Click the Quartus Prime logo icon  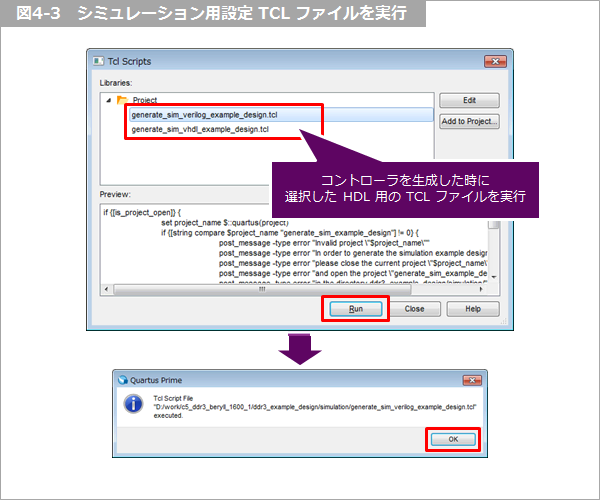click(x=123, y=380)
